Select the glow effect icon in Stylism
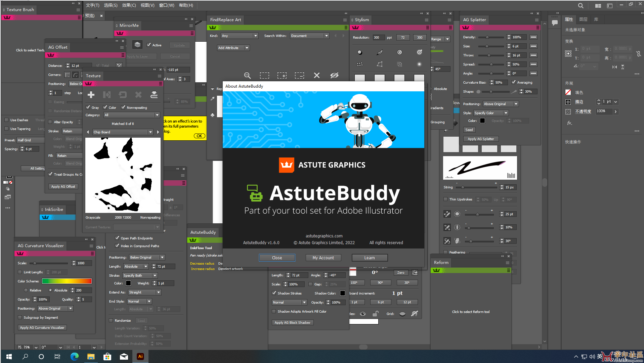The height and width of the screenshot is (363, 644). coord(419,64)
